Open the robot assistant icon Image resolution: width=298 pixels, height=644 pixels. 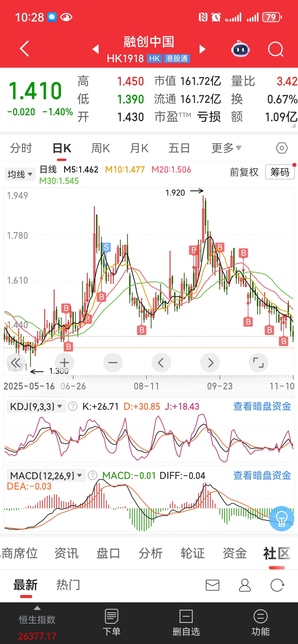pyautogui.click(x=240, y=49)
